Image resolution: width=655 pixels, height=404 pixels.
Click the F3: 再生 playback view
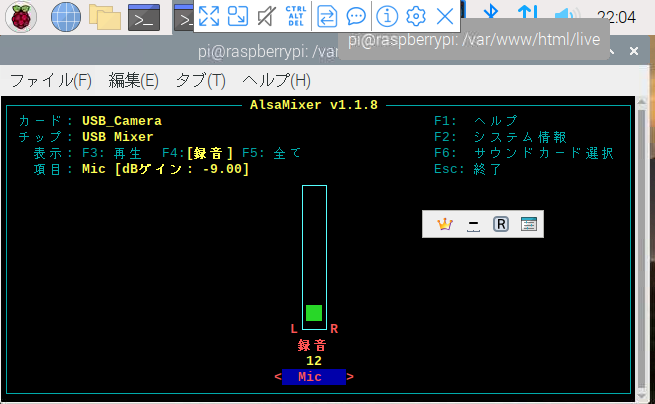coord(112,153)
